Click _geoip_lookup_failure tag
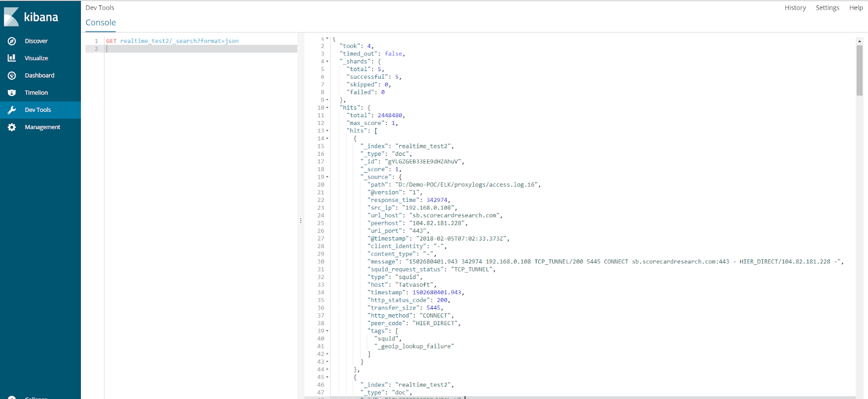The width and height of the screenshot is (868, 399). tap(414, 346)
